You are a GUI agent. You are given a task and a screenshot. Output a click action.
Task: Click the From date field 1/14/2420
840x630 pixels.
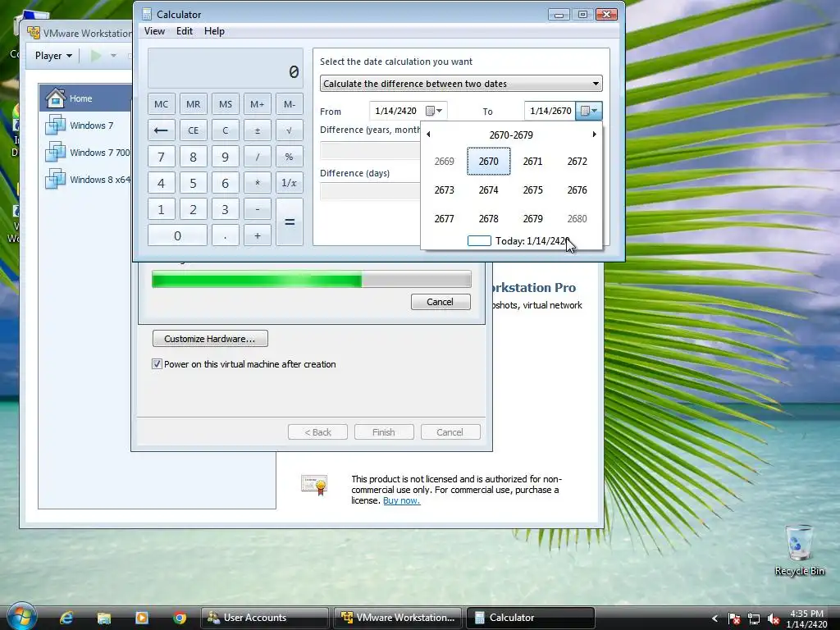[x=396, y=111]
